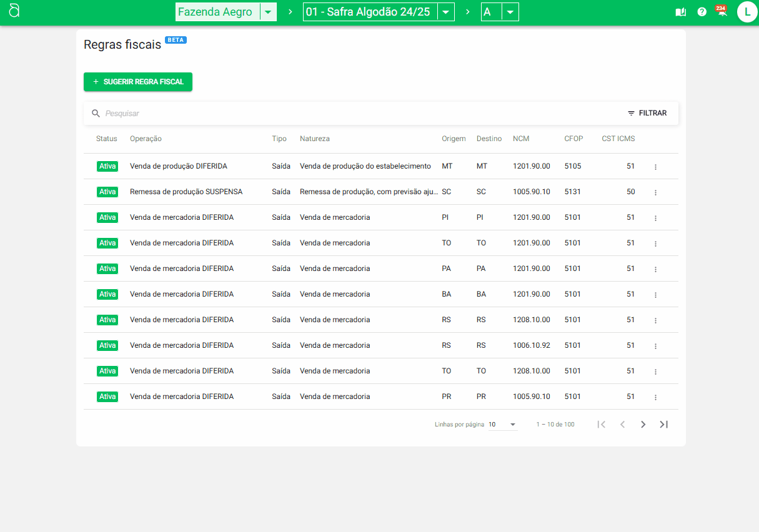Open actions menu for Remessa de produção SUSPENSA

tap(655, 192)
